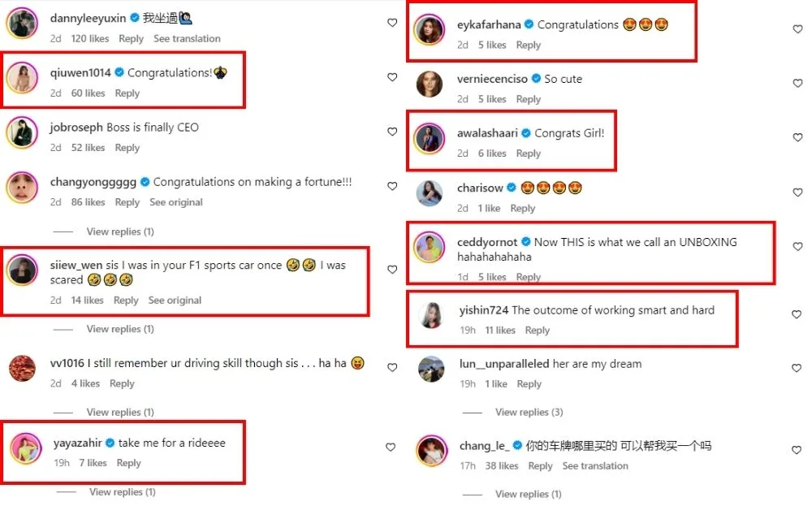Toggle like on yishin724's comment
This screenshot has width=812, height=506.
797,315
